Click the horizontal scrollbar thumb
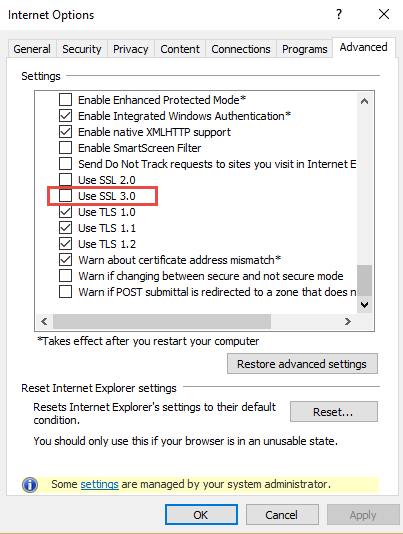403x534 pixels. coord(162,321)
